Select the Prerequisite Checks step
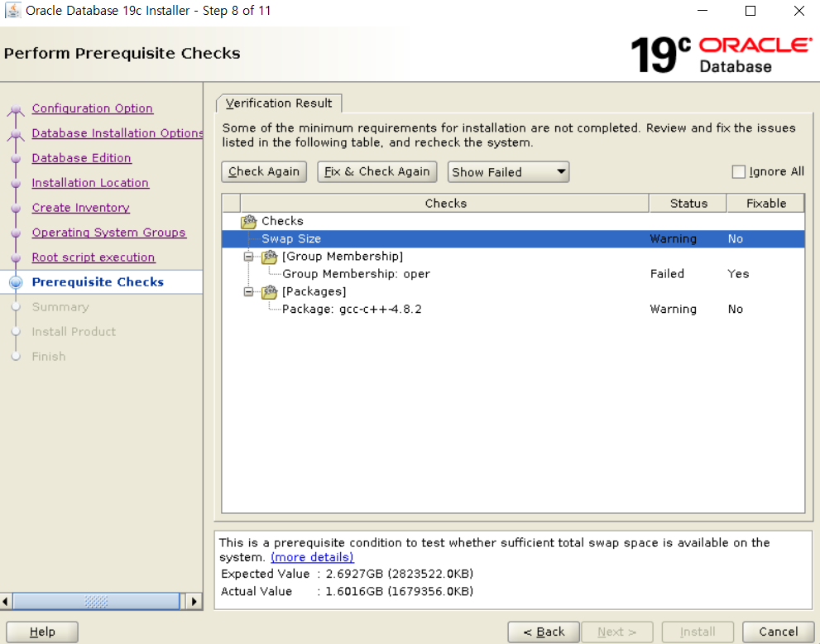 click(98, 282)
